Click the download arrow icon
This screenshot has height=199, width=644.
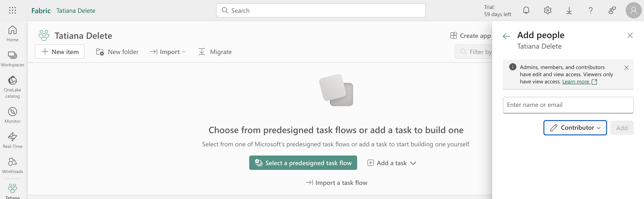point(569,10)
